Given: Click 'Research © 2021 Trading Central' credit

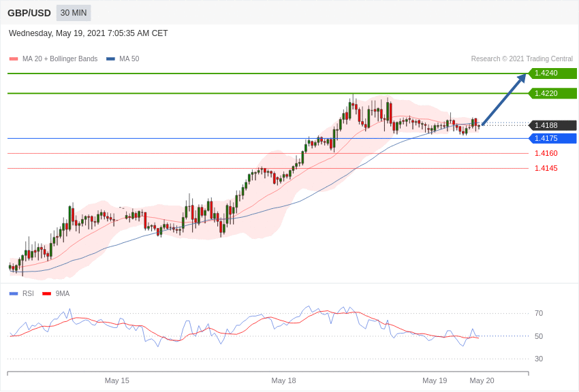Looking at the screenshot, I should coord(522,59).
